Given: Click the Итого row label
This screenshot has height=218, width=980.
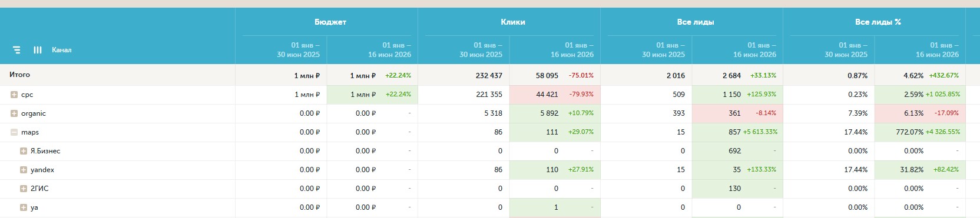Looking at the screenshot, I should pos(19,75).
